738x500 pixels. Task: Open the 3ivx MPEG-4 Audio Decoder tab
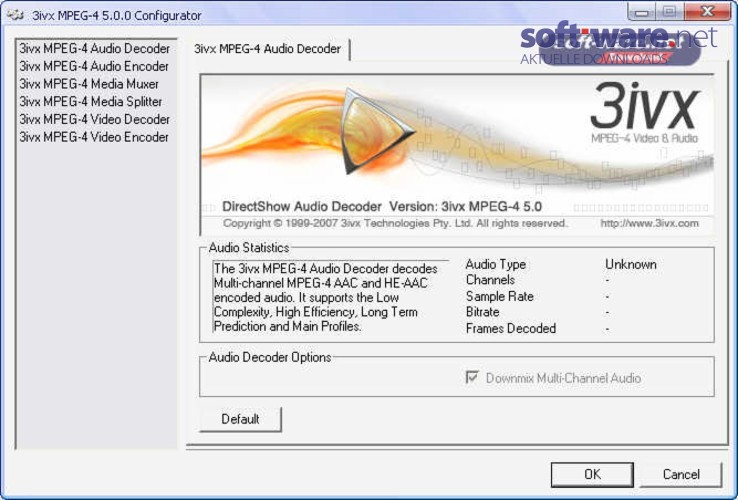267,49
